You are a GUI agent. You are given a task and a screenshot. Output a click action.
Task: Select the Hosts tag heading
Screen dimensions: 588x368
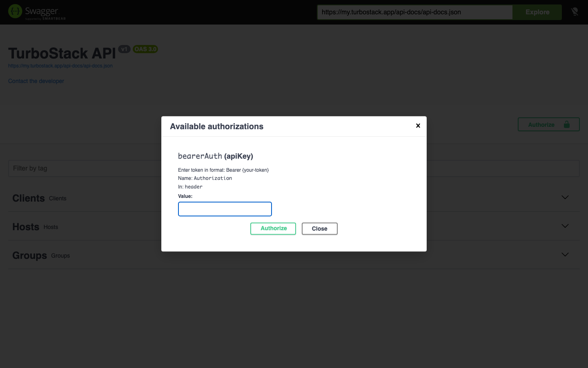(26, 227)
